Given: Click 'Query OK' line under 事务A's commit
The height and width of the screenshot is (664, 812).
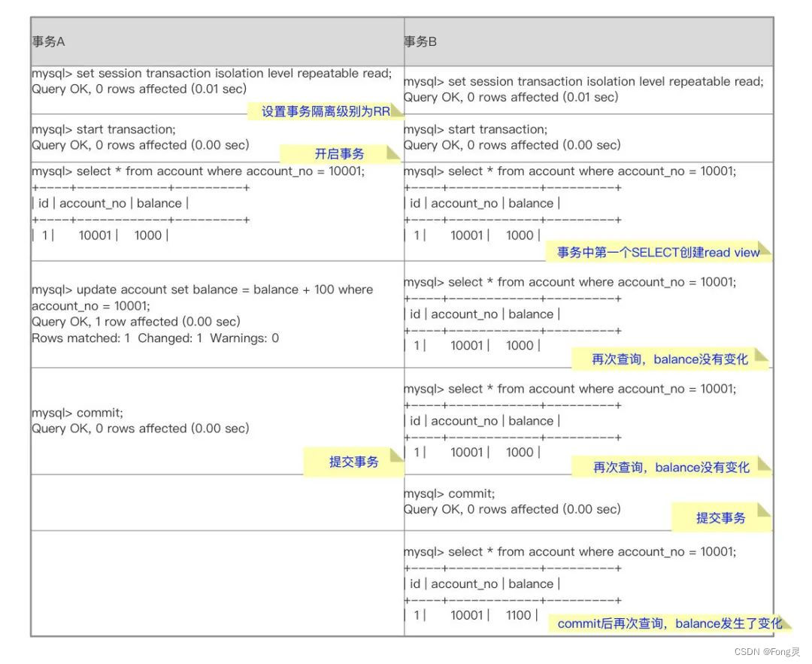Looking at the screenshot, I should click(x=141, y=429).
